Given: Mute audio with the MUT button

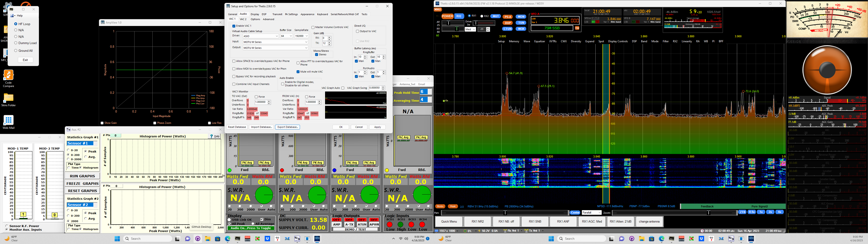Looking at the screenshot, I should pos(496,16).
